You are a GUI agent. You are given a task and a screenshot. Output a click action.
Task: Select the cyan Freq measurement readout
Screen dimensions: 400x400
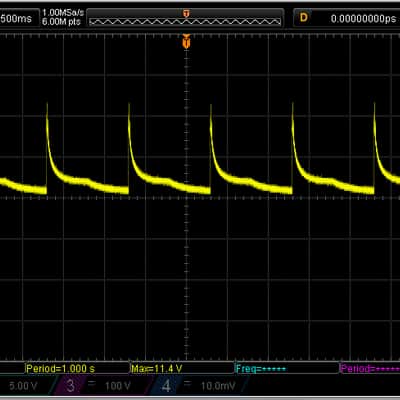tap(261, 369)
